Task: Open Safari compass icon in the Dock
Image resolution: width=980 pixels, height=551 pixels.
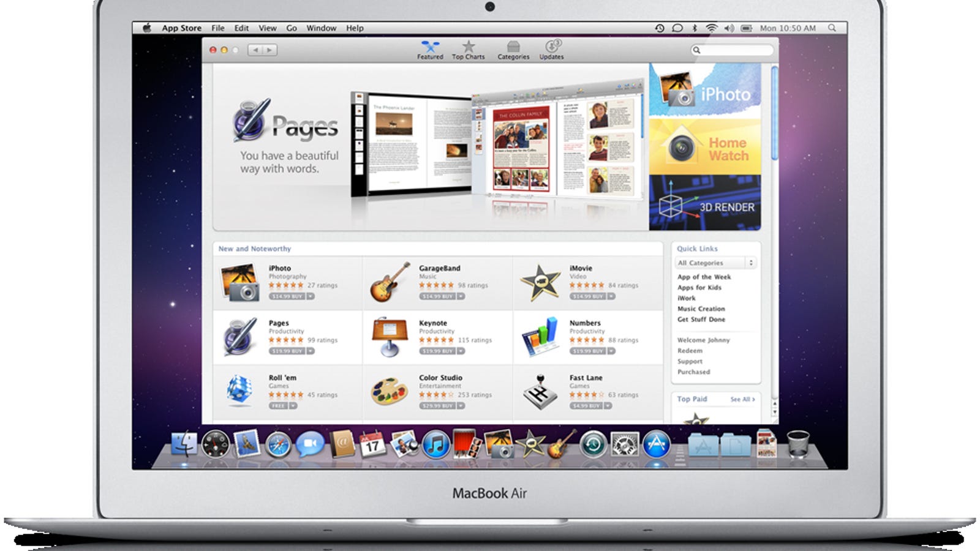Action: 277,444
